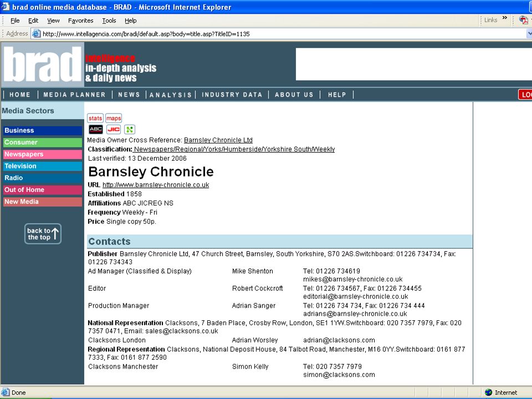Select the New Media sector
The image size is (532, 399).
tap(43, 202)
